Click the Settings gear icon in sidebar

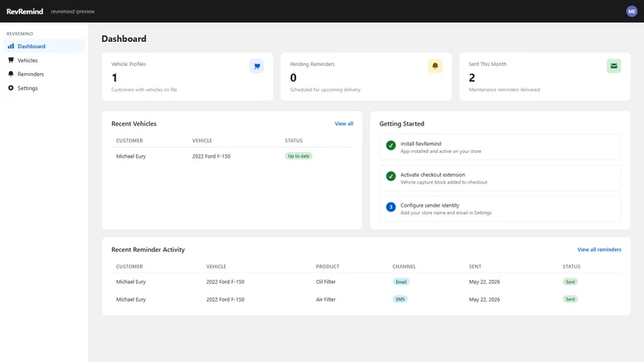pyautogui.click(x=10, y=88)
